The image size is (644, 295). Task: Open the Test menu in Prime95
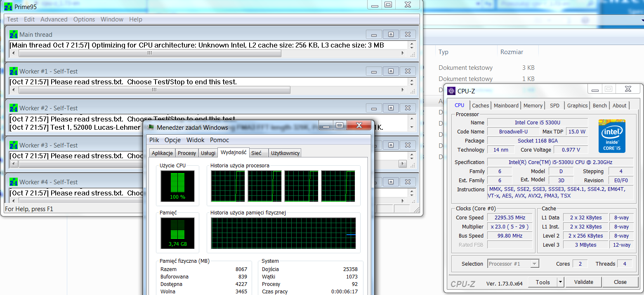pos(13,19)
